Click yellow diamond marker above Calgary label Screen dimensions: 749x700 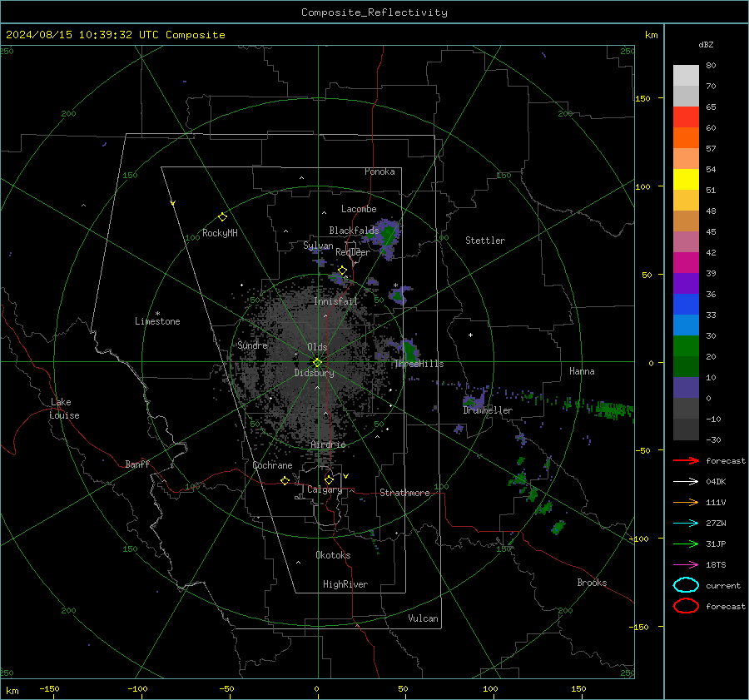coord(329,479)
